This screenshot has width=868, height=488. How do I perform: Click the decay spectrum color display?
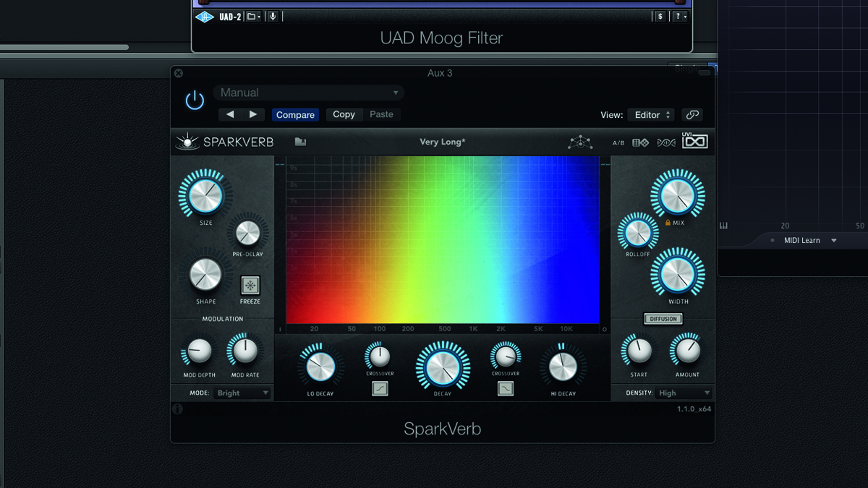(x=443, y=241)
